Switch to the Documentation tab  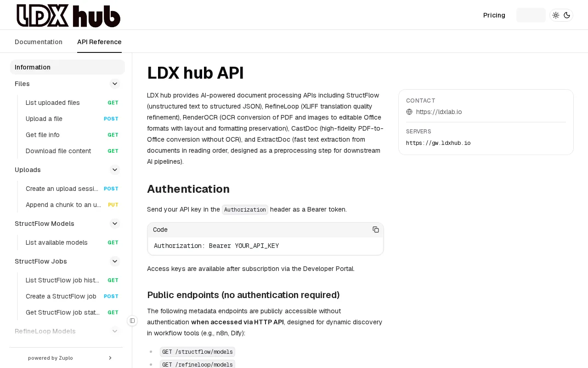click(39, 42)
